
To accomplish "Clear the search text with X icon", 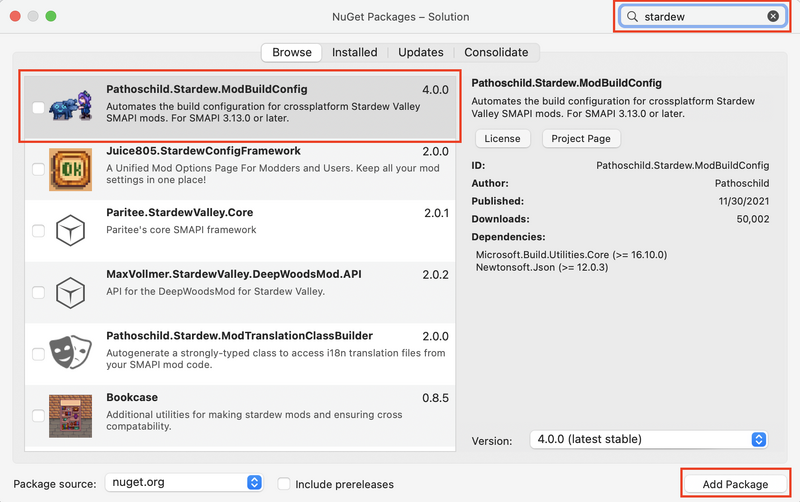I will click(773, 16).
